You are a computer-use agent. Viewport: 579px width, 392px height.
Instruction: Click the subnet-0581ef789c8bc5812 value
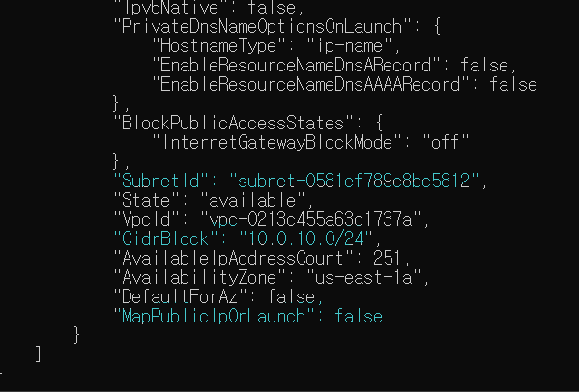coord(354,181)
